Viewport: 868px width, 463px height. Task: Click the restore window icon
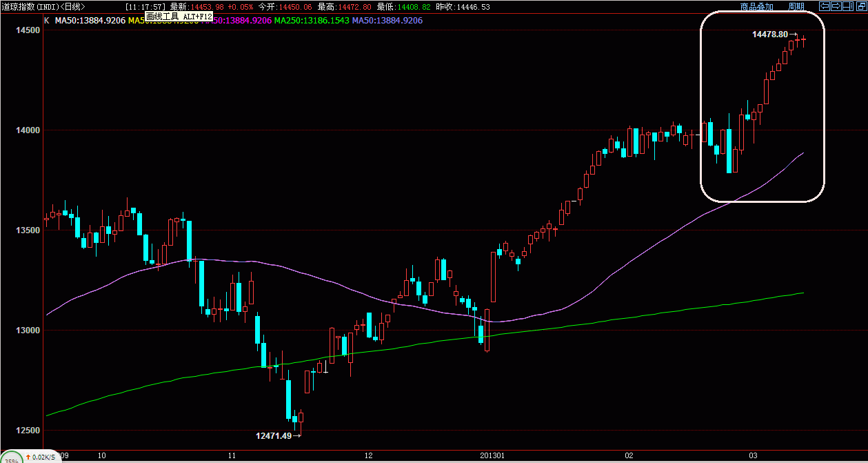[x=862, y=6]
